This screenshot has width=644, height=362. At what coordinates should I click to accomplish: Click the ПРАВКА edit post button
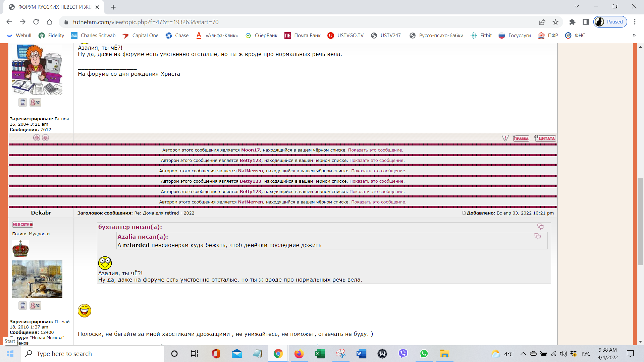pos(521,138)
